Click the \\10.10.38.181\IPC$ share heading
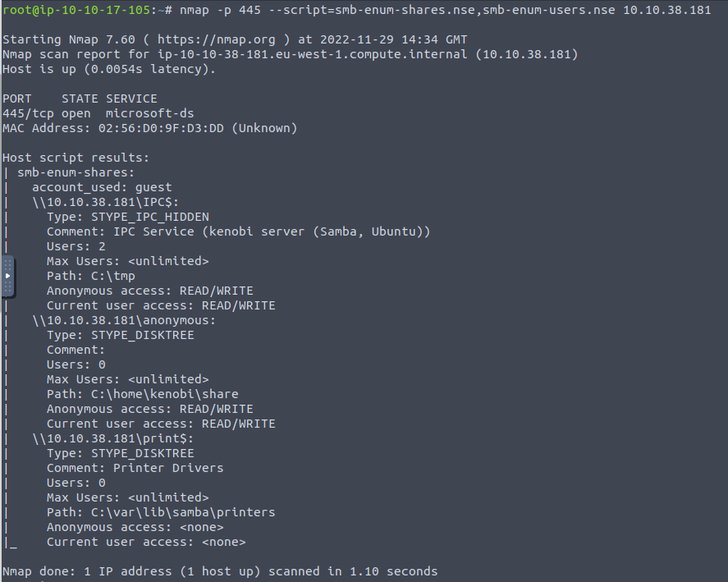Viewport: 728px width, 582px height. (x=105, y=203)
